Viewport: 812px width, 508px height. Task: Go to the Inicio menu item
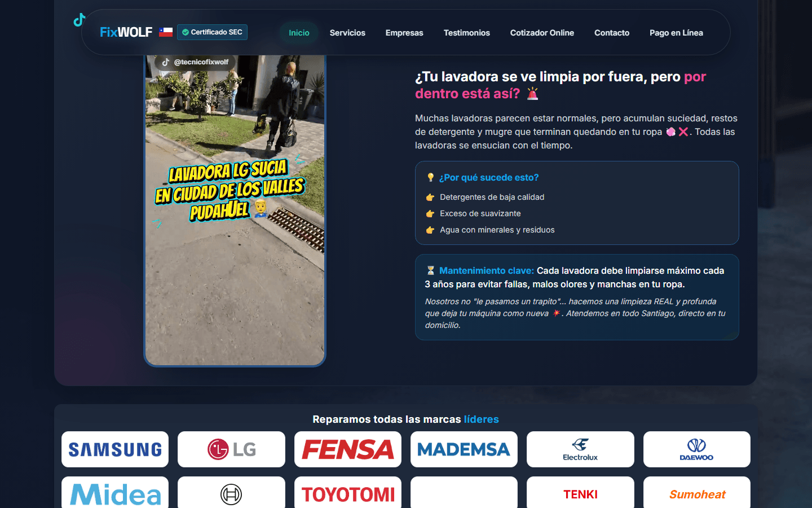[x=299, y=33]
